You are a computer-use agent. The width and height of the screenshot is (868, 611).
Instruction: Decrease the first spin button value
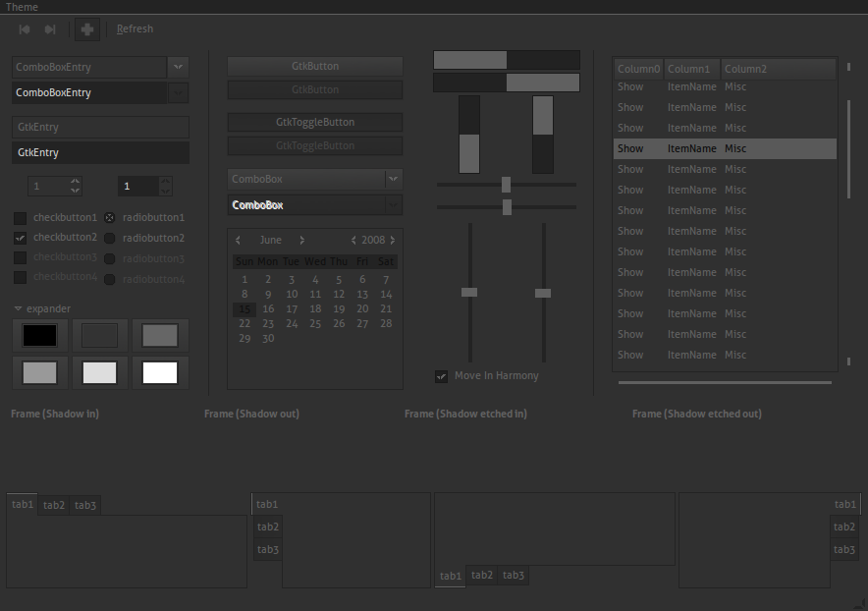click(x=76, y=190)
